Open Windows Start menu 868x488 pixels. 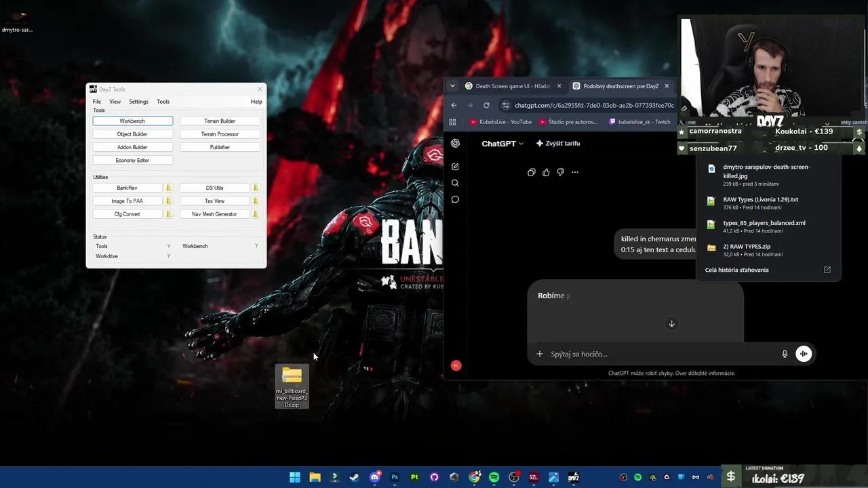coord(295,477)
